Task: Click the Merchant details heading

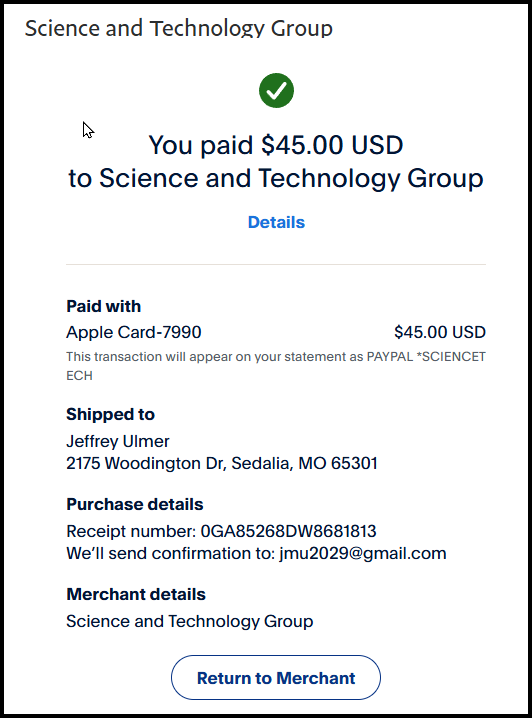Action: 136,594
